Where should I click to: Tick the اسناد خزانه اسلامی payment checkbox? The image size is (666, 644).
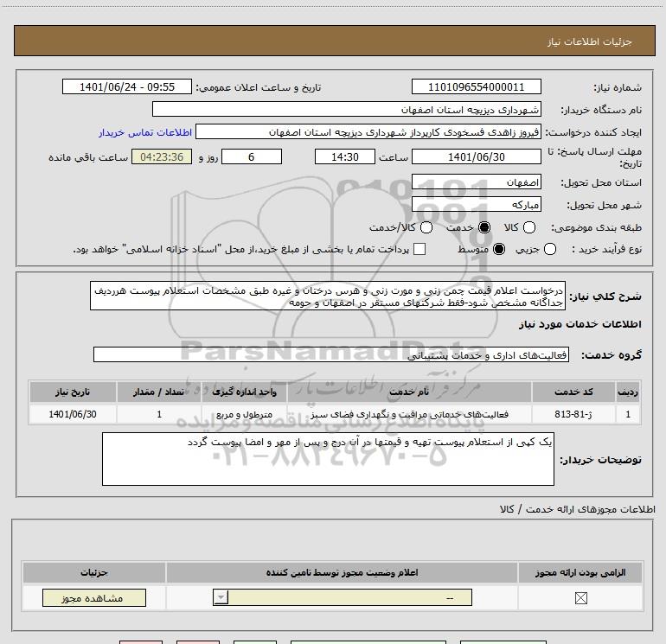pos(419,249)
